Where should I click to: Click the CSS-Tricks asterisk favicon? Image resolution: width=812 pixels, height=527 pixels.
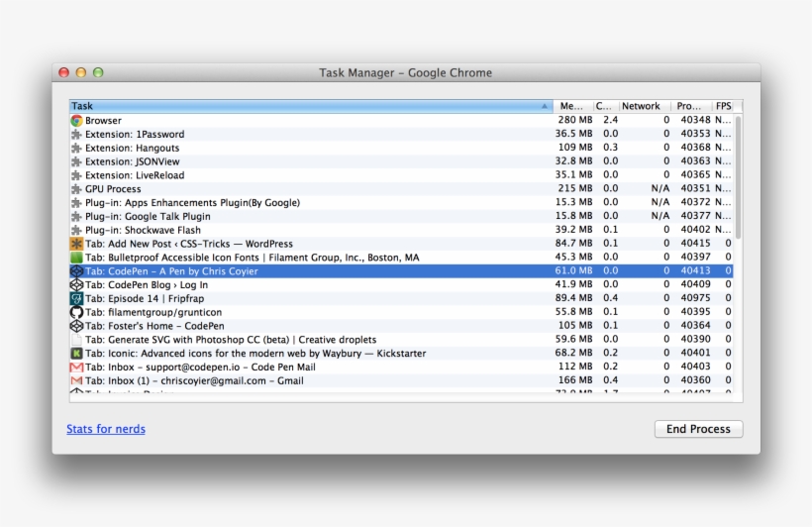pos(76,244)
